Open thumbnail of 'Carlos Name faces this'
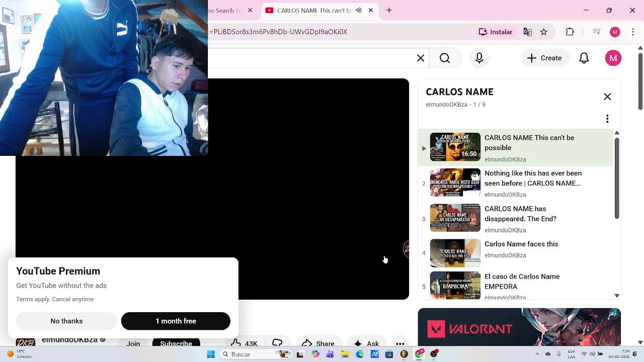644x362 pixels. pyautogui.click(x=455, y=253)
